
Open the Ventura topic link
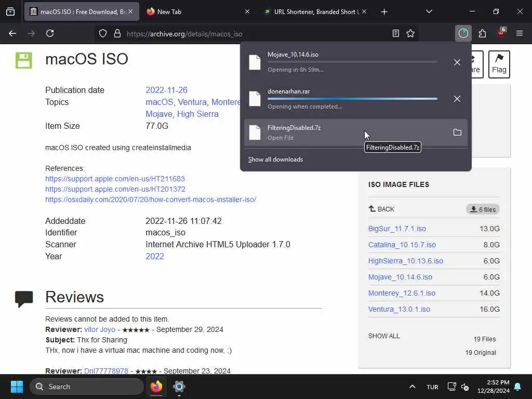click(x=192, y=102)
